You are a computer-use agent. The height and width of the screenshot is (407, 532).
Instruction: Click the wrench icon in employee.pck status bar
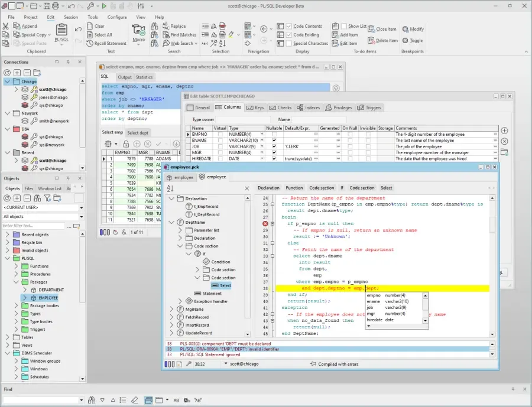click(189, 364)
